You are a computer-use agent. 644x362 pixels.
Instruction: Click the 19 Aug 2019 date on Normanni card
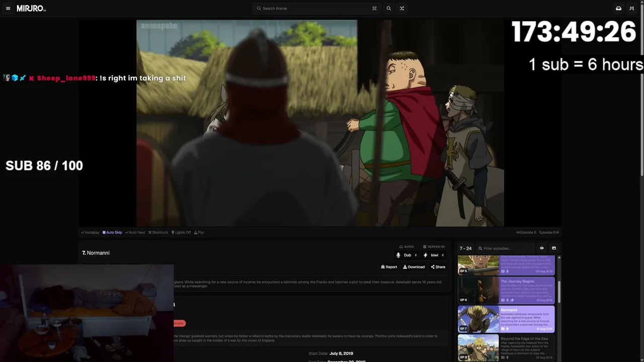pyautogui.click(x=544, y=329)
